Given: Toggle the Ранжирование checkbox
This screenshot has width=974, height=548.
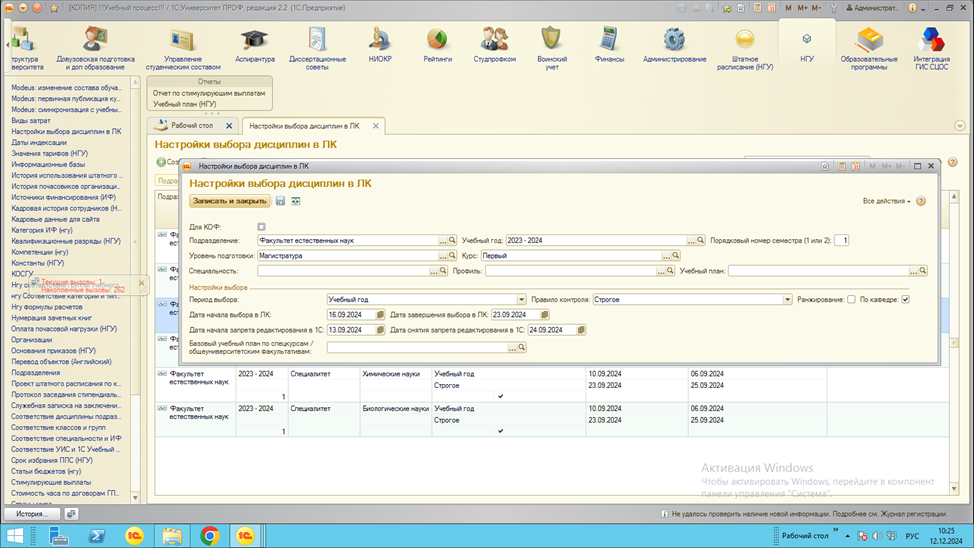Looking at the screenshot, I should pyautogui.click(x=852, y=299).
